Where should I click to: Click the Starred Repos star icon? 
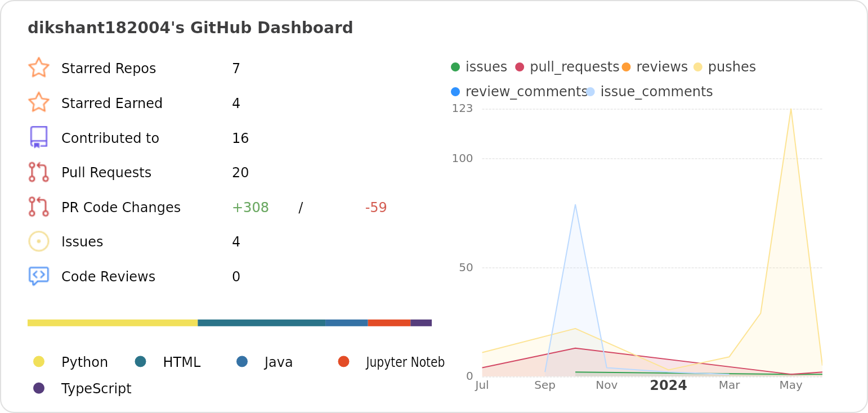pyautogui.click(x=39, y=68)
